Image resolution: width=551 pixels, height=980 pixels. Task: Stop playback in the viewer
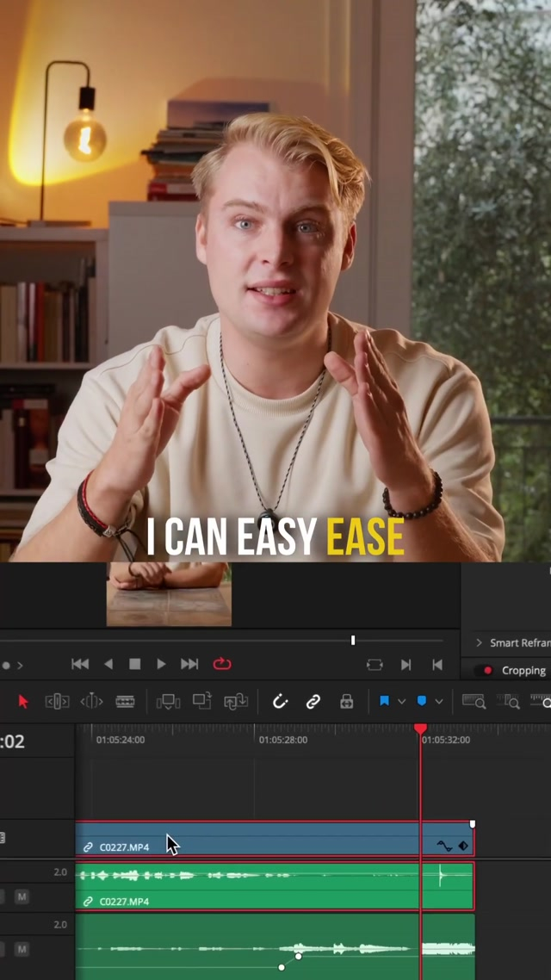pyautogui.click(x=134, y=664)
